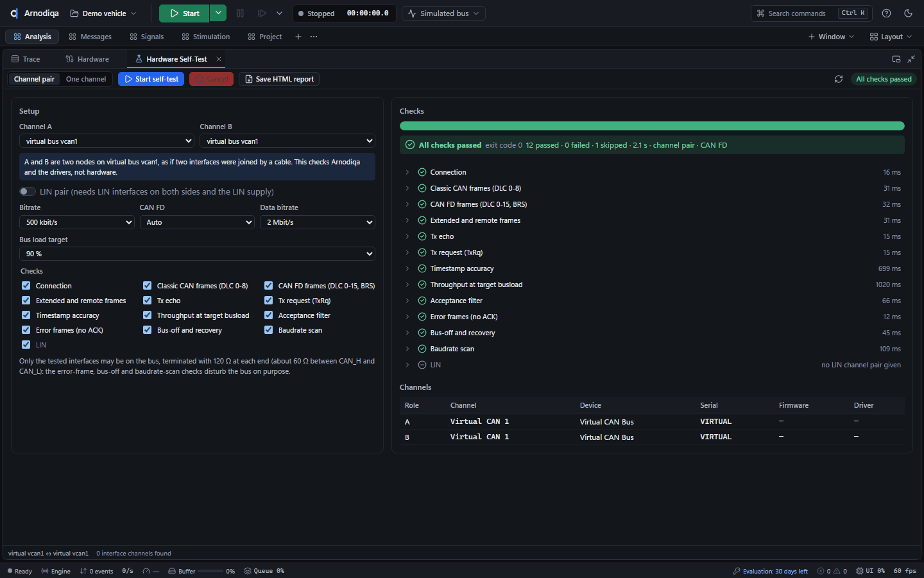The height and width of the screenshot is (578, 924).
Task: Click the pause icon in the top toolbar
Action: 240,13
